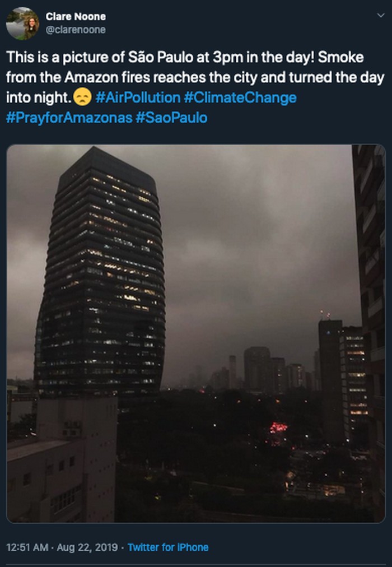Image resolution: width=392 pixels, height=567 pixels.
Task: Click the red lights in the photo
Action: (278, 429)
